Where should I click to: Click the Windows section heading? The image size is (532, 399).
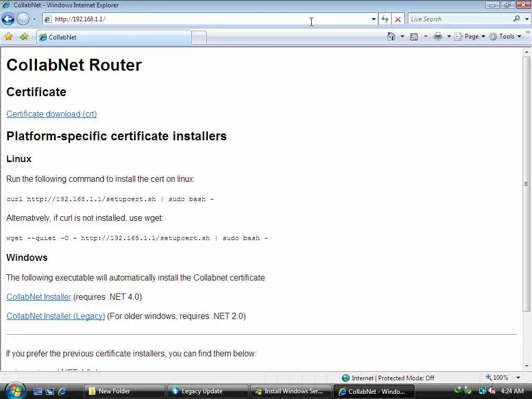click(27, 258)
